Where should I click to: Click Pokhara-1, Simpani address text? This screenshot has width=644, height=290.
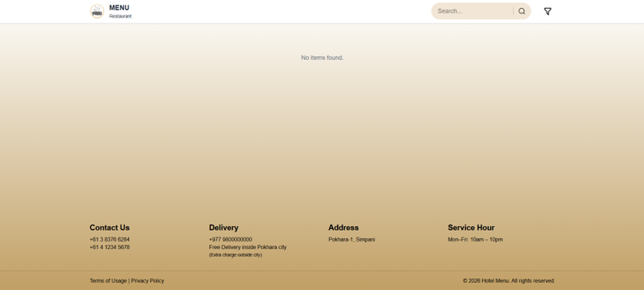click(351, 239)
